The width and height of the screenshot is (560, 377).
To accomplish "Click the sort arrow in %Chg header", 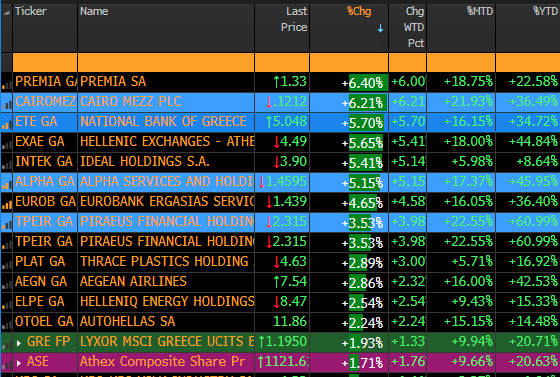I will click(x=380, y=29).
